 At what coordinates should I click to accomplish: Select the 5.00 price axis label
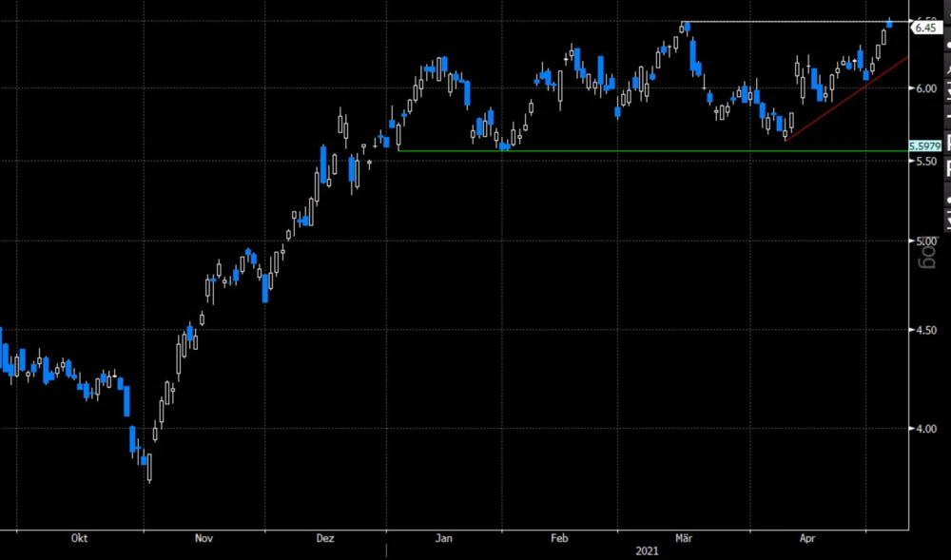coord(925,241)
